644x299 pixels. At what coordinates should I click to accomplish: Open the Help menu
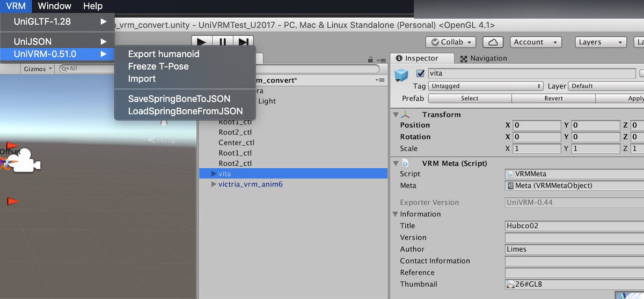click(x=93, y=6)
